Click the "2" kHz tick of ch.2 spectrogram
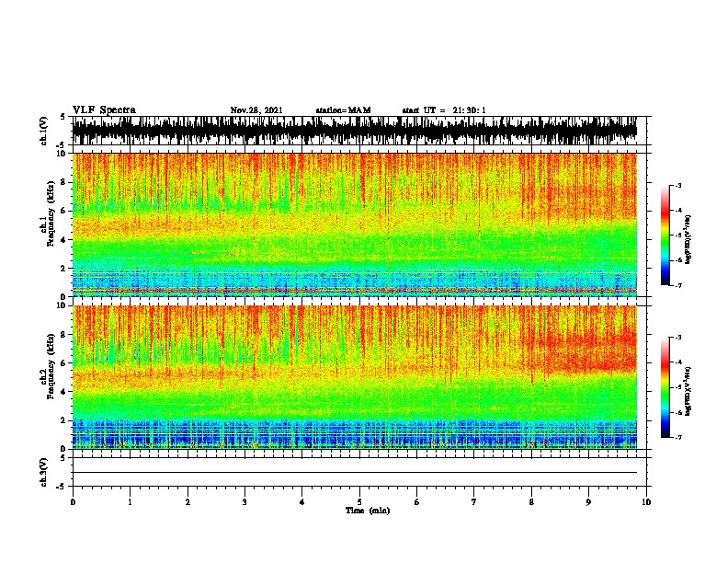 64,420
